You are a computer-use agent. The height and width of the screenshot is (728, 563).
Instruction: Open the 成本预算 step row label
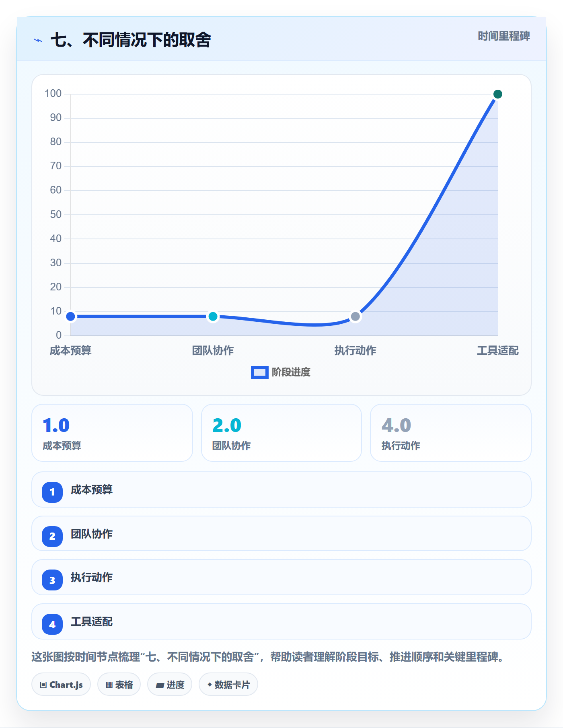pyautogui.click(x=92, y=490)
